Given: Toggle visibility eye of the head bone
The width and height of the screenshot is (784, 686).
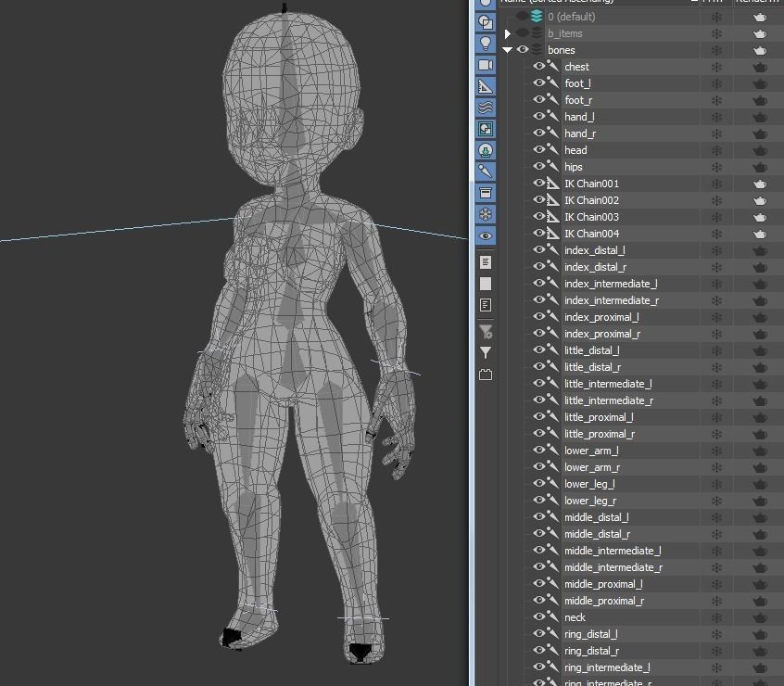Looking at the screenshot, I should tap(538, 149).
